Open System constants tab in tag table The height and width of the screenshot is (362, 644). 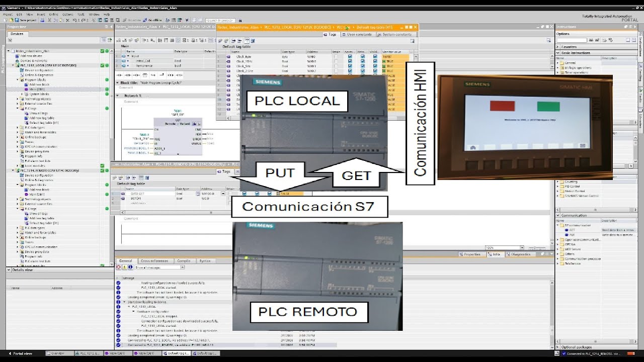pyautogui.click(x=396, y=35)
